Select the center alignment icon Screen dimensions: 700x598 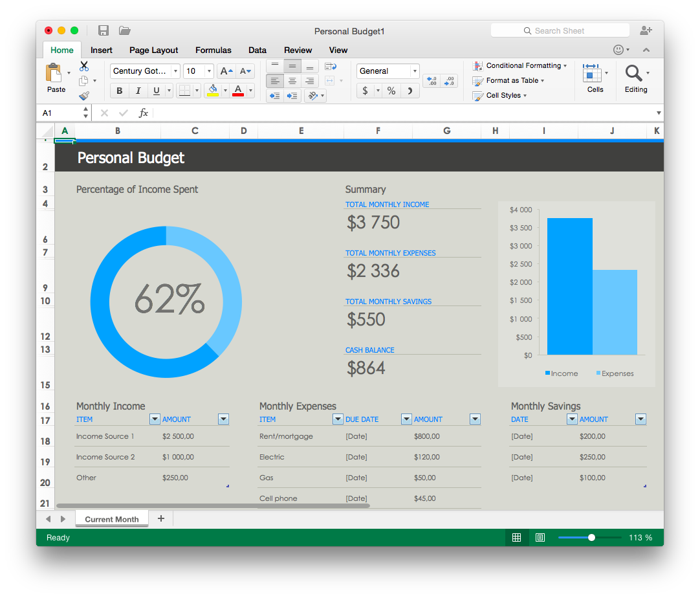pyautogui.click(x=292, y=80)
